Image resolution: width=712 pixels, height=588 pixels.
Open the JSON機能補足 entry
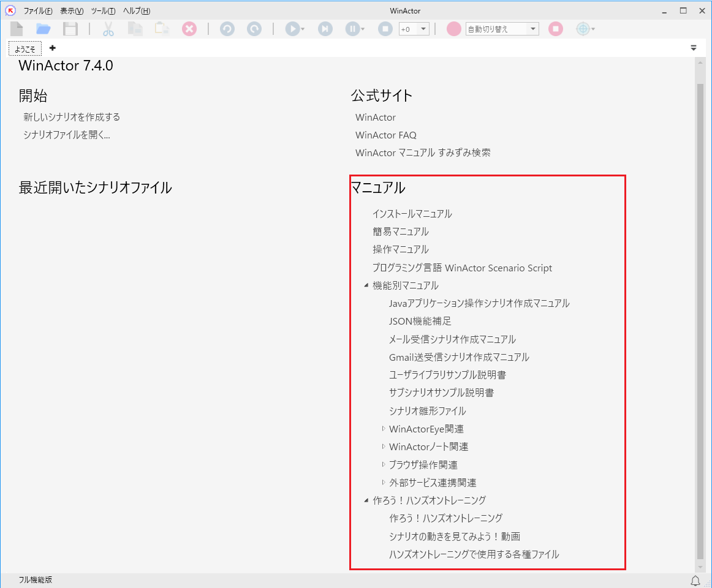tap(420, 322)
